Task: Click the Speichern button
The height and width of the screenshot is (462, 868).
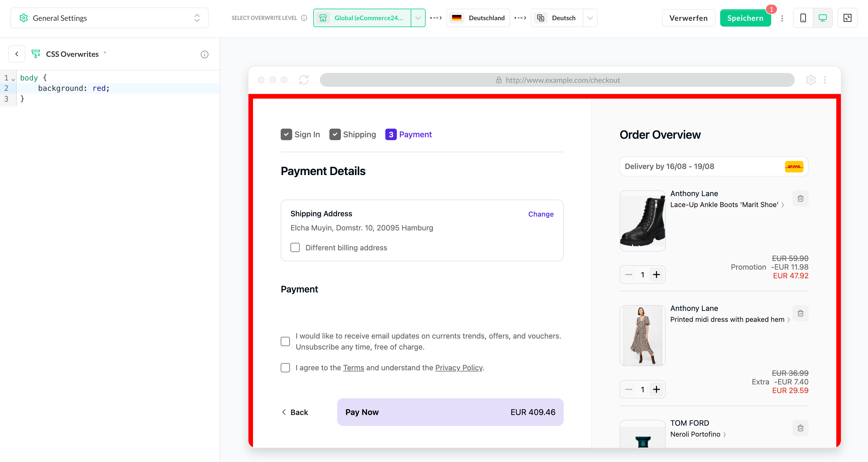Action: click(x=745, y=18)
